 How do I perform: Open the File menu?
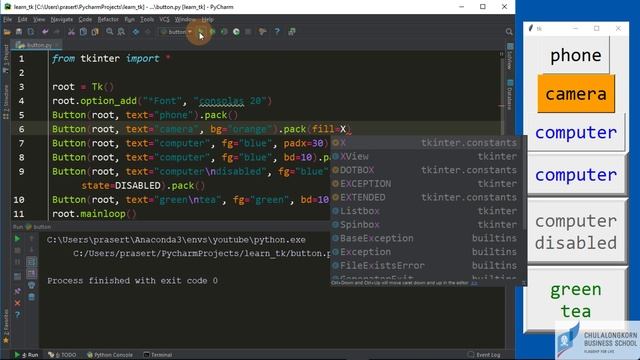8,20
